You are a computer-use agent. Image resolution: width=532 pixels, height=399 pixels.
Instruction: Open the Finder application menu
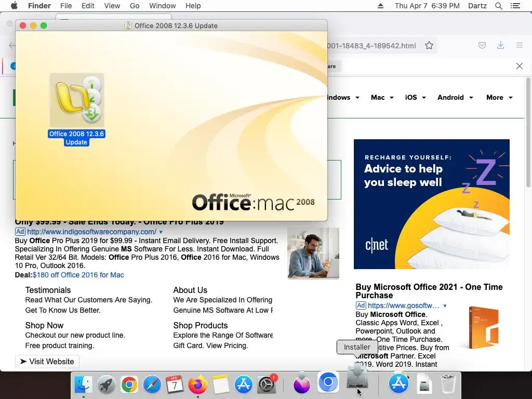(39, 6)
